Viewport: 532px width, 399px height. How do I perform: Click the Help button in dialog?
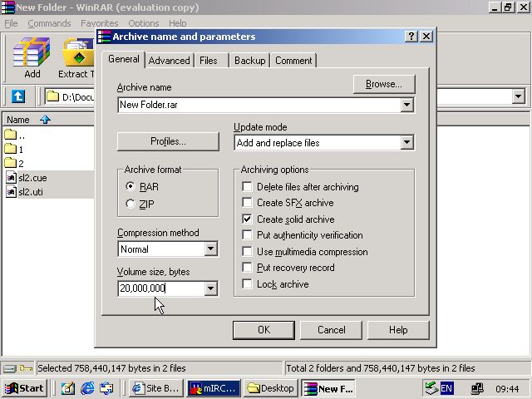coord(398,330)
